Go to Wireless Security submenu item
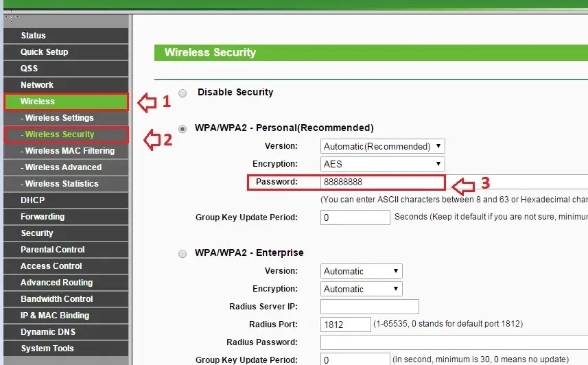This screenshot has width=588, height=365. 66,134
